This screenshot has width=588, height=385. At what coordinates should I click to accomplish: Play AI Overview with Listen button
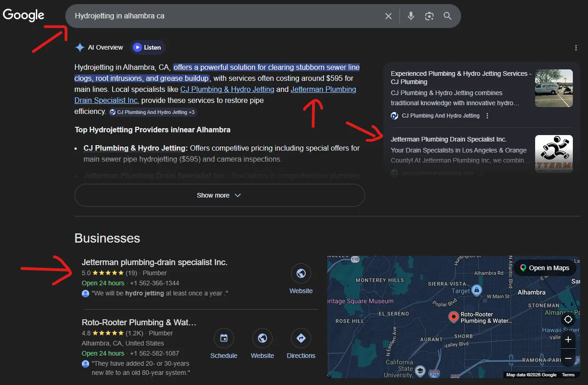click(148, 47)
